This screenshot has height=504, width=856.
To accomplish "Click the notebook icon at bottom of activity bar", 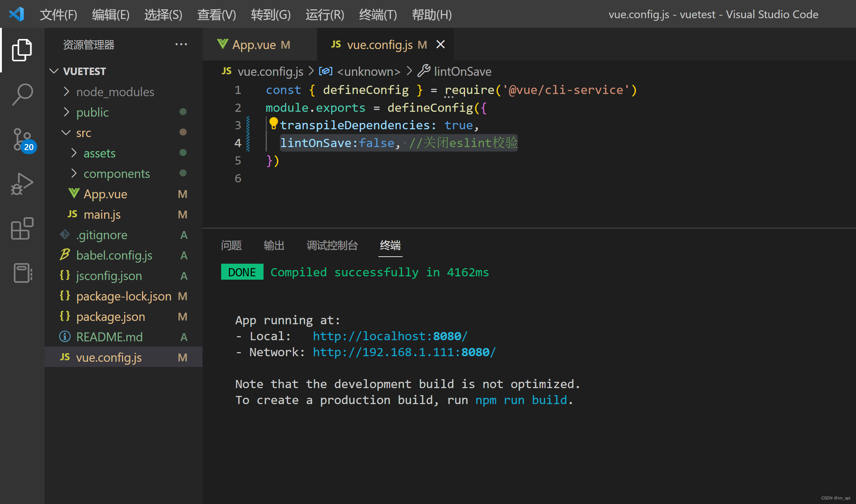I will [22, 273].
